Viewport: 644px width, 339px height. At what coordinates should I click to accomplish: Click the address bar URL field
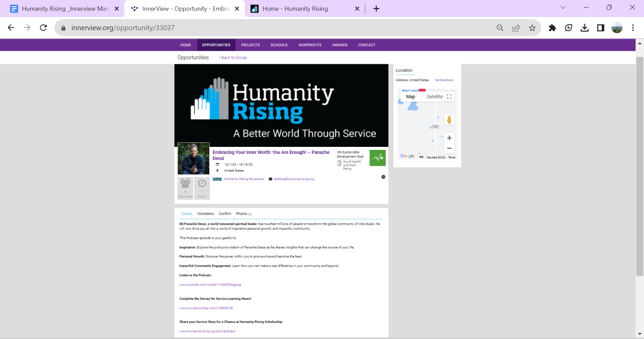277,28
